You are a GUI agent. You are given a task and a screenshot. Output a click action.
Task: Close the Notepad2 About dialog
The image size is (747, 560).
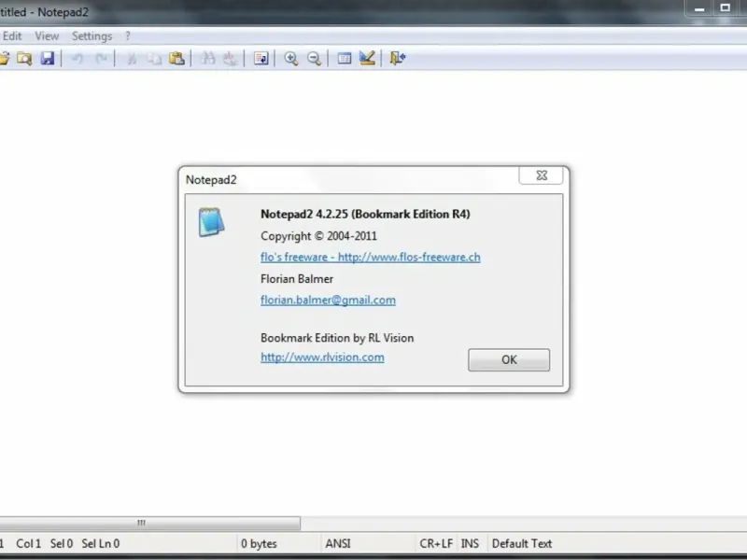tap(541, 175)
